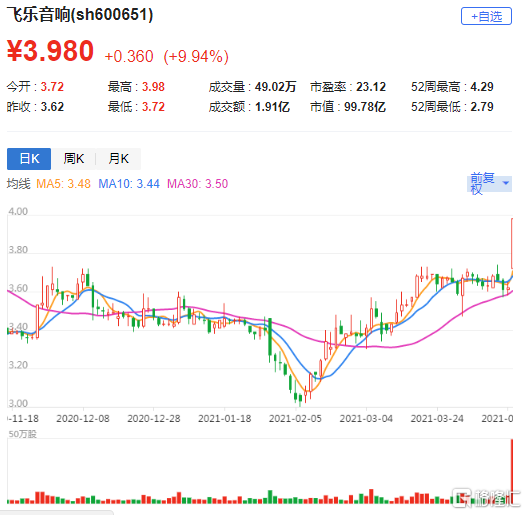Screen dimensions: 527x515
Task: Click the 52周最高 value 4.29
Action: tap(482, 87)
